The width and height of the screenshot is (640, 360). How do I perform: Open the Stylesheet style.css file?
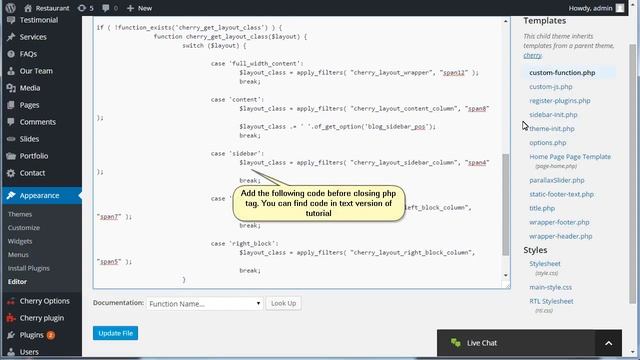[x=545, y=264]
